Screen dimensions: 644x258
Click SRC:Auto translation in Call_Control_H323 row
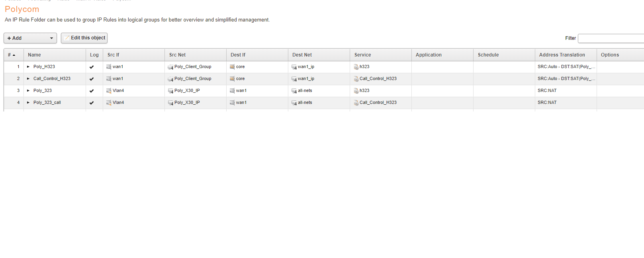(566, 79)
